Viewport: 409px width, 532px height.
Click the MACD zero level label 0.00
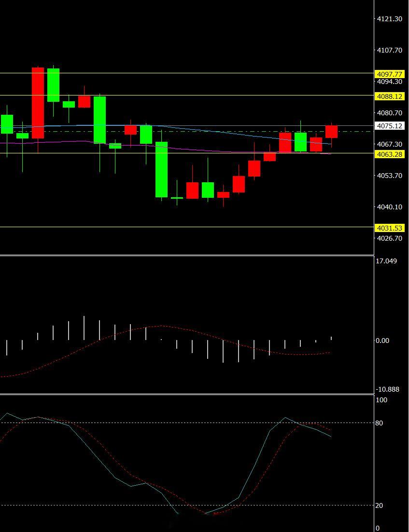[382, 341]
